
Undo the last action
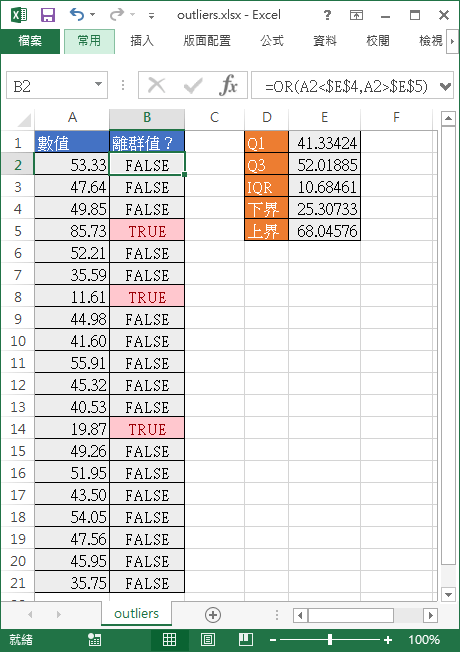coord(77,15)
